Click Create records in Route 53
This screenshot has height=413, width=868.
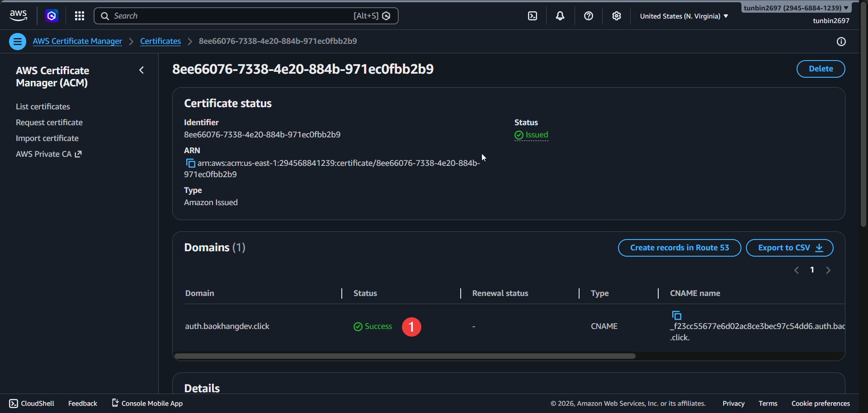tap(679, 248)
